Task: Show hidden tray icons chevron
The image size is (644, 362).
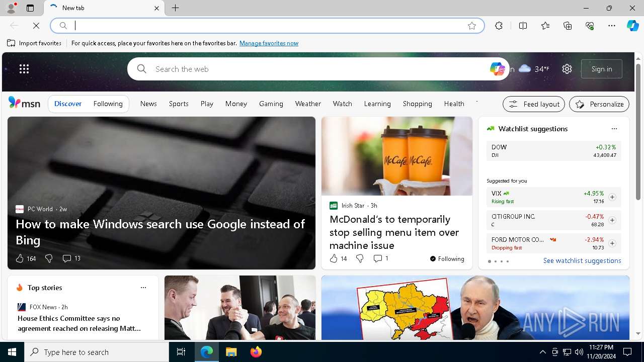Action: coord(542,352)
